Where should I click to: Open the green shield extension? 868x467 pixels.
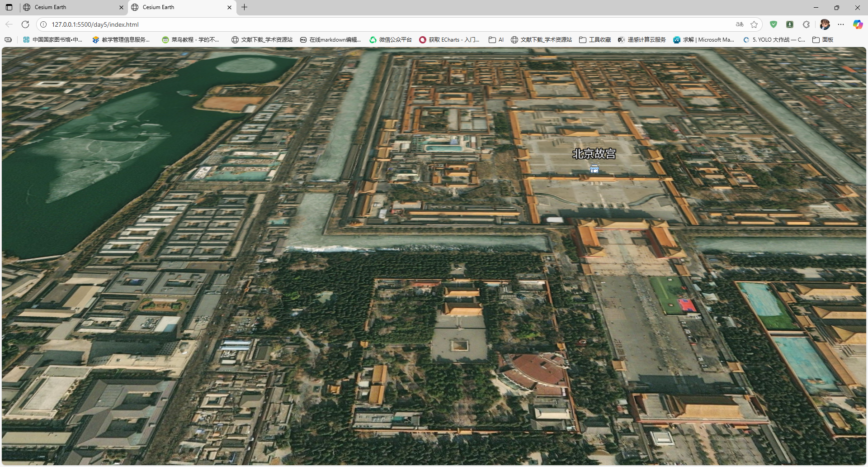[774, 24]
